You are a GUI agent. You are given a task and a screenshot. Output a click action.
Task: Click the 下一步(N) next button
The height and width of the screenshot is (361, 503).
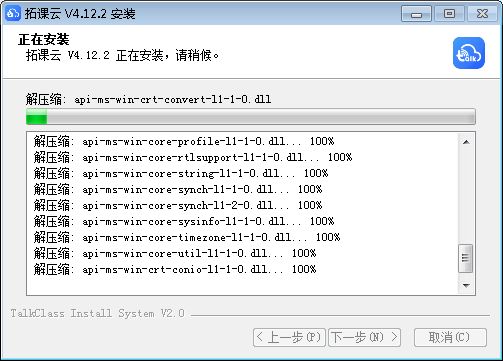[364, 337]
